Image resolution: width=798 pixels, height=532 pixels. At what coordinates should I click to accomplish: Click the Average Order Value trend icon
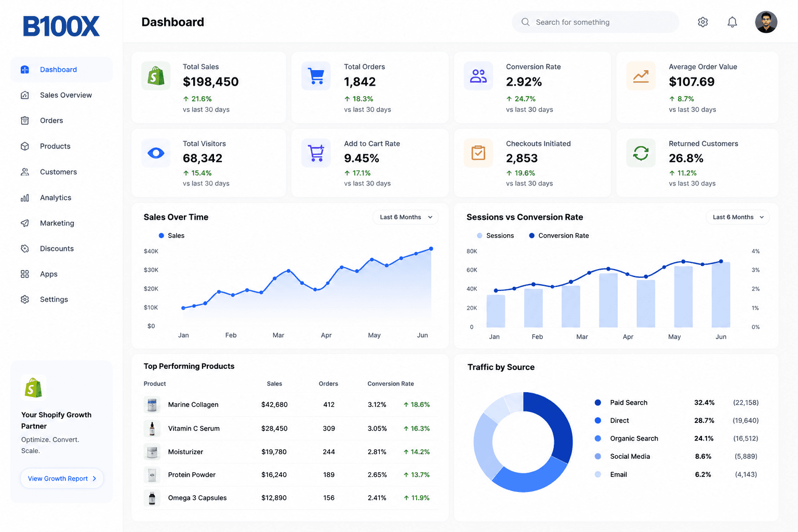[641, 76]
